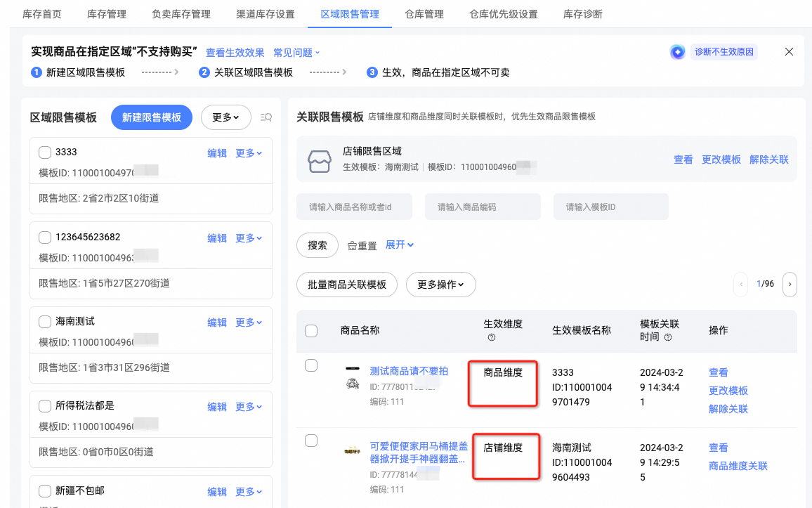
Task: Open product link 可爱便便家用马桶提盖器
Action: click(419, 452)
